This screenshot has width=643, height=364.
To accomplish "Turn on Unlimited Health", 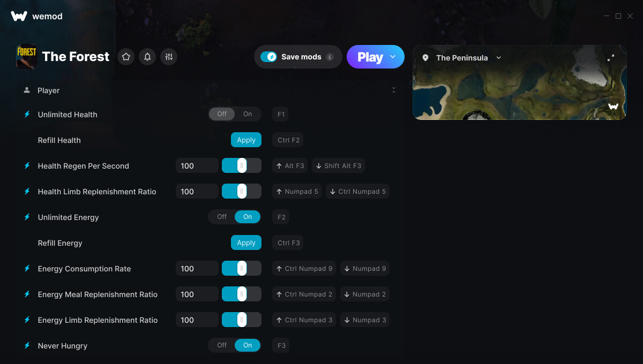I will pyautogui.click(x=248, y=114).
